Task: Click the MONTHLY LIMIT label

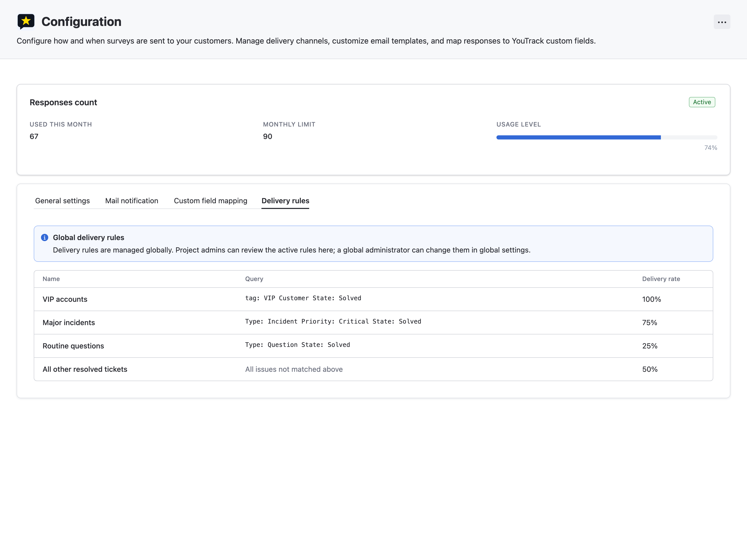Action: click(289, 124)
